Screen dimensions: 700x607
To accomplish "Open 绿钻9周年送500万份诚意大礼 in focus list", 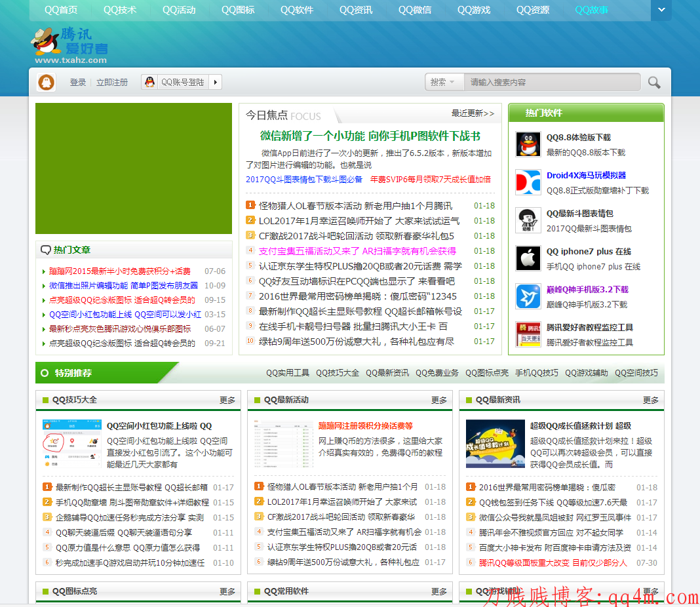I will tap(357, 342).
